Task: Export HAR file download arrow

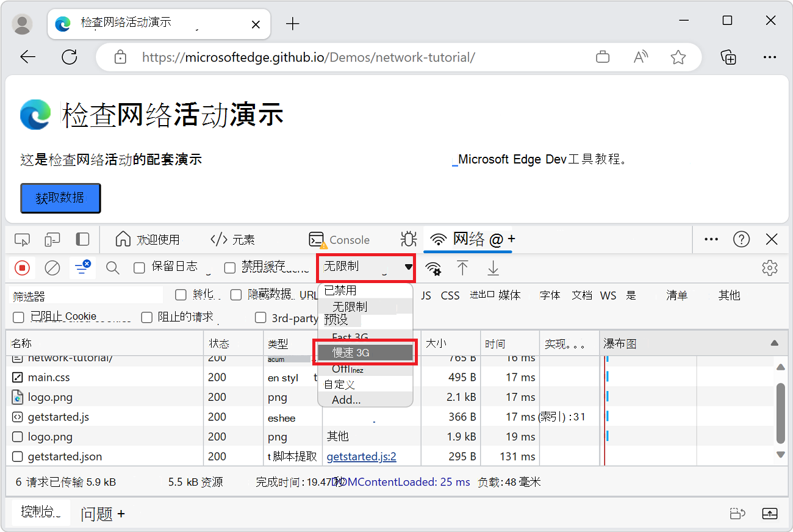Action: tap(493, 267)
